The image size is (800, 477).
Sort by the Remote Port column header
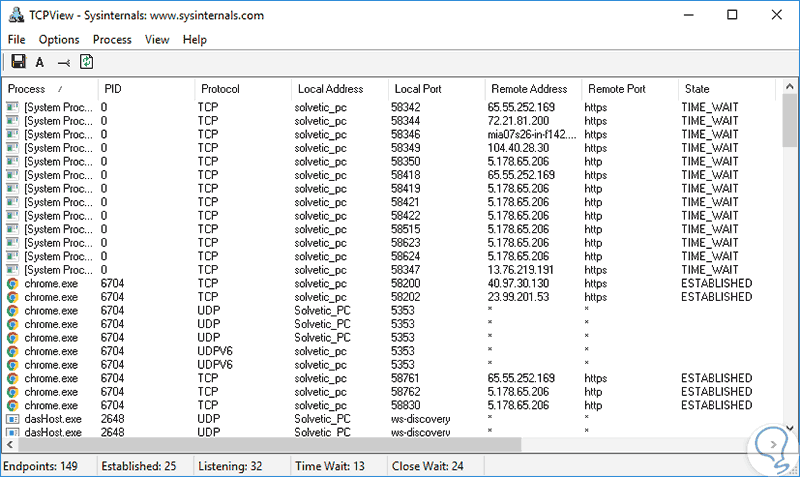click(x=630, y=89)
